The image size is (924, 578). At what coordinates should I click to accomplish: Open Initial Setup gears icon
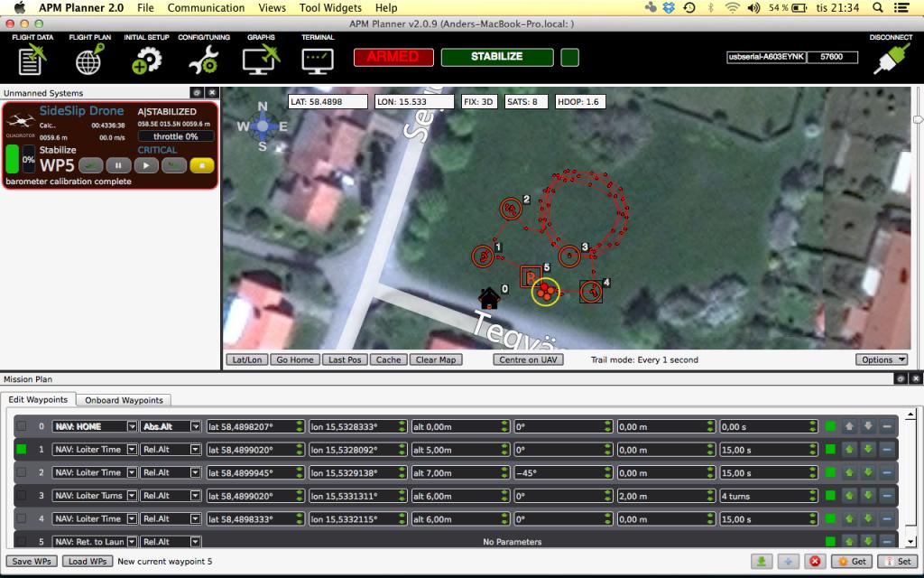tap(146, 61)
